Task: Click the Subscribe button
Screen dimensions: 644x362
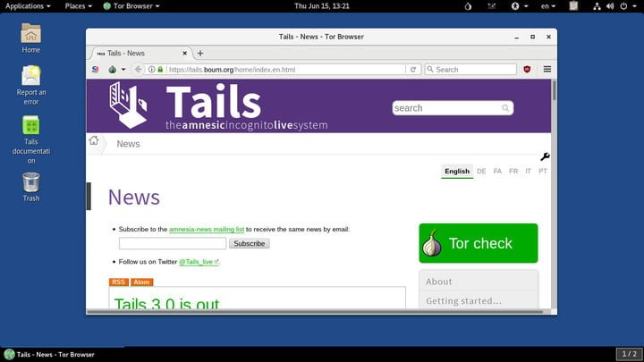Action: [249, 243]
